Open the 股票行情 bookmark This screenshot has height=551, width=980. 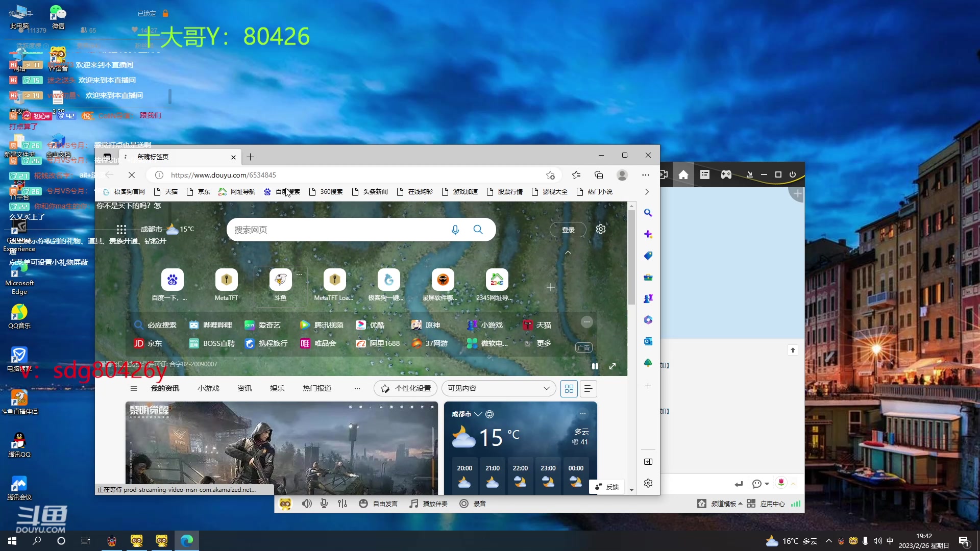click(x=505, y=192)
